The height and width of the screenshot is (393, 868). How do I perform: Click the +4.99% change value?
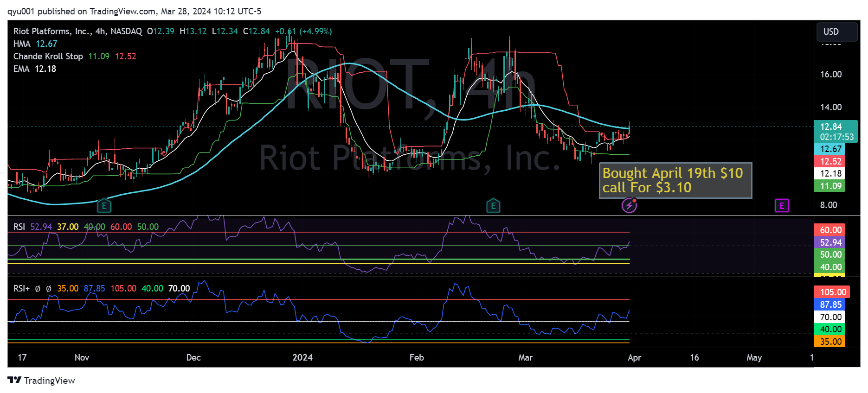315,31
